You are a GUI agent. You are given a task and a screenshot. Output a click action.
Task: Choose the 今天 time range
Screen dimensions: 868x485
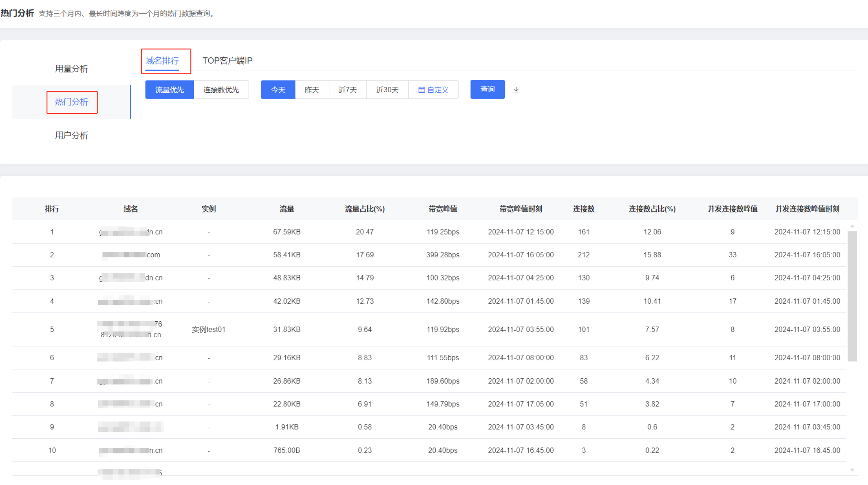click(278, 90)
